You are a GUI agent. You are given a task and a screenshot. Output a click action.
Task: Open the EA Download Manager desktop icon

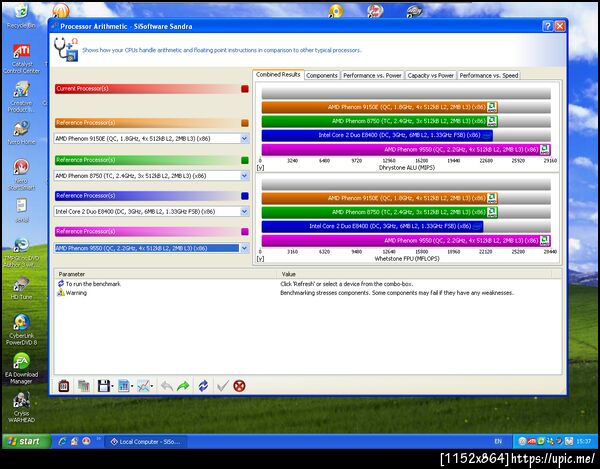[21, 368]
